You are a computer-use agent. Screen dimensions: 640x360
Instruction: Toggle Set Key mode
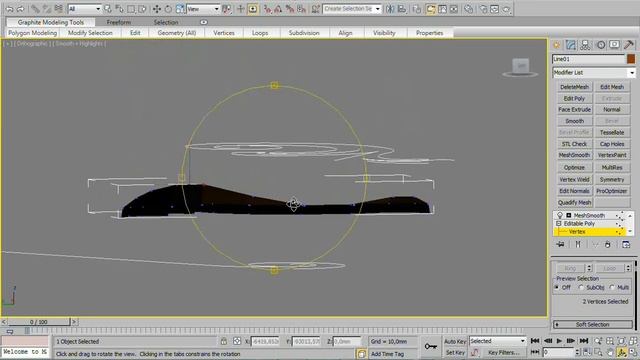(455, 352)
